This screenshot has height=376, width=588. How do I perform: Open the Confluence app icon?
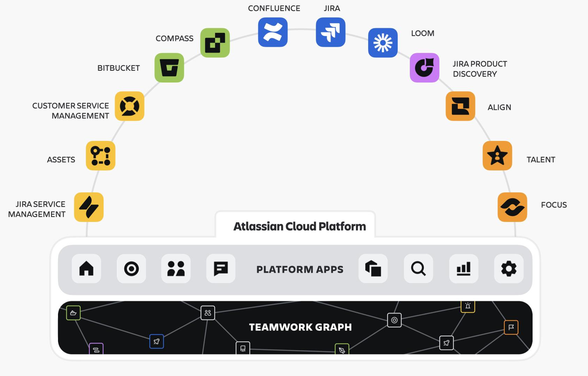[x=273, y=32]
